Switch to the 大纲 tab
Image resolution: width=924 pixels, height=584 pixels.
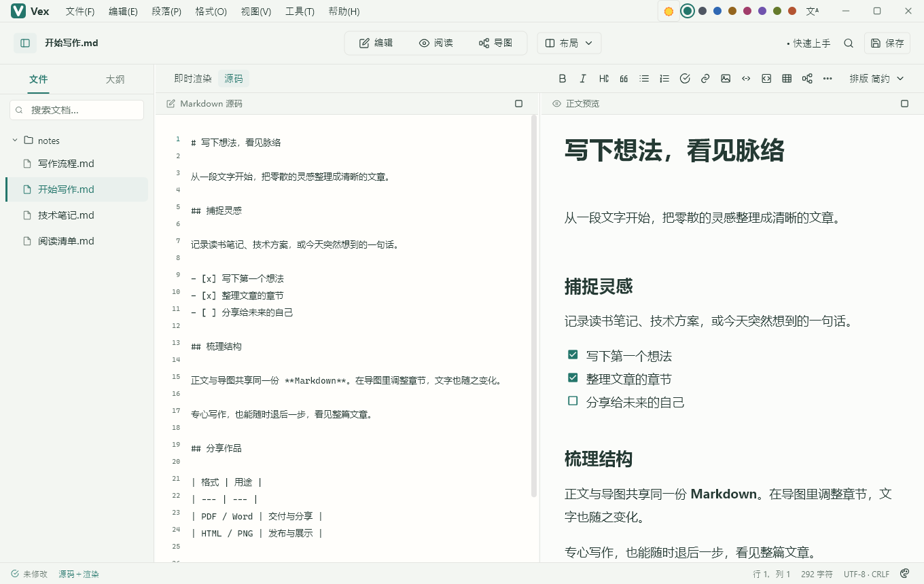(x=115, y=79)
